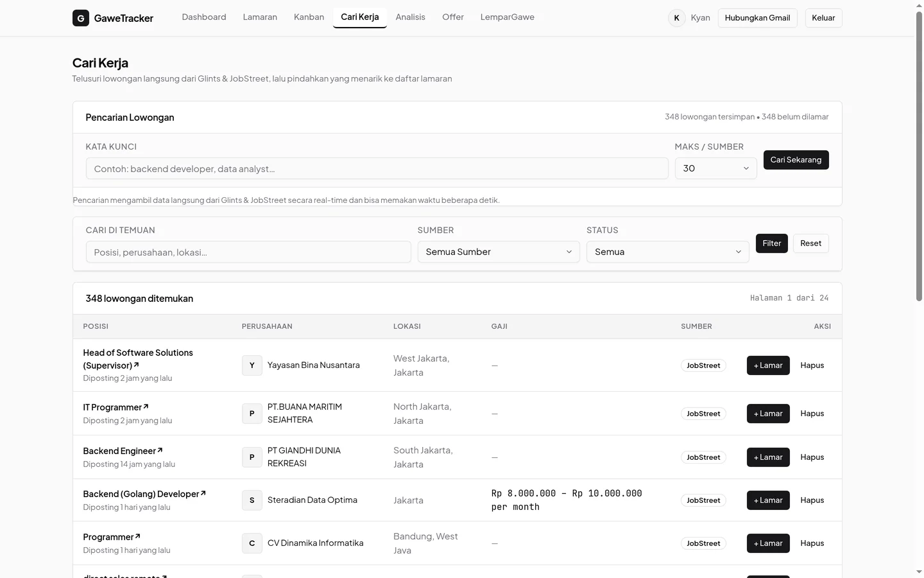Open external link icon for Head of Software Solutions
This screenshot has width=924, height=578.
137,365
